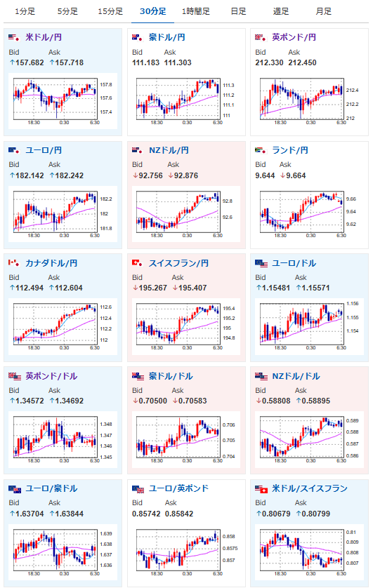Switch to the 1時間足 tab
This screenshot has width=373, height=588.
point(195,11)
